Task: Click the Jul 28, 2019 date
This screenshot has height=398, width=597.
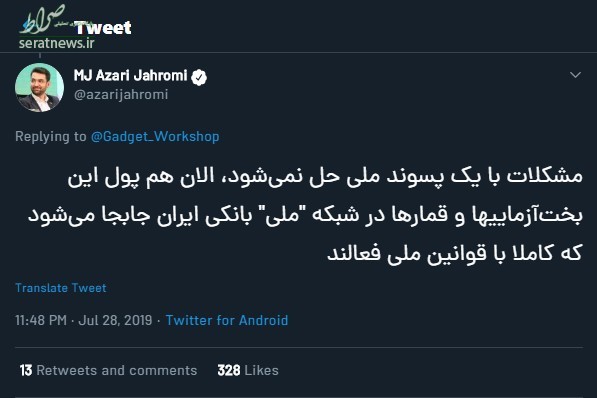Action: pos(115,320)
